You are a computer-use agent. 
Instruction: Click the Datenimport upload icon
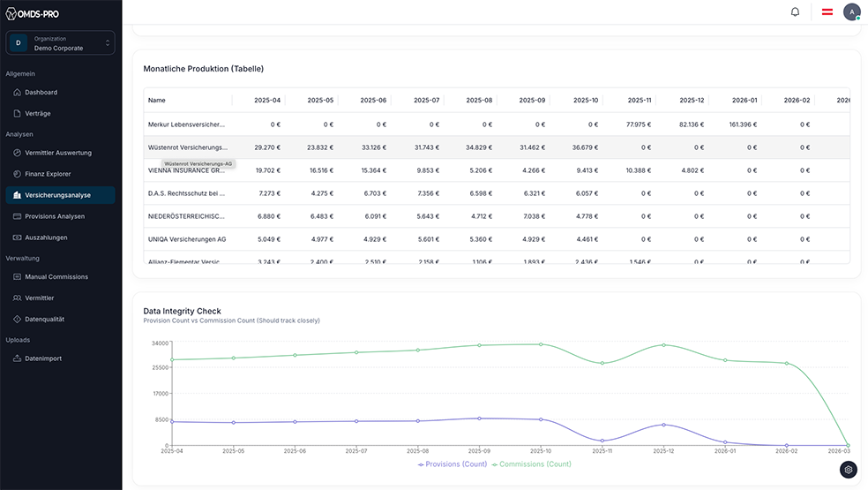17,358
